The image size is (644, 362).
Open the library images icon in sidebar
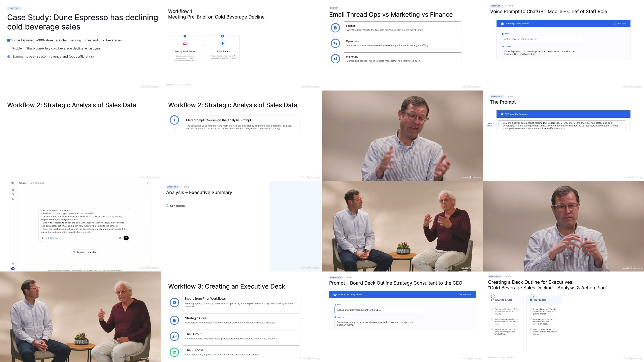click(13, 199)
